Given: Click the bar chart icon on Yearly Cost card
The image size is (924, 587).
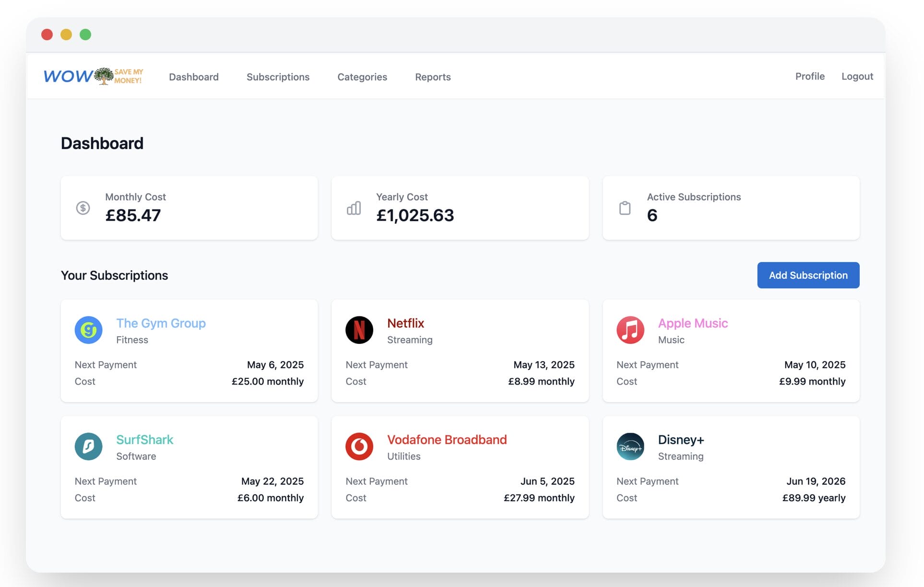Looking at the screenshot, I should (354, 208).
